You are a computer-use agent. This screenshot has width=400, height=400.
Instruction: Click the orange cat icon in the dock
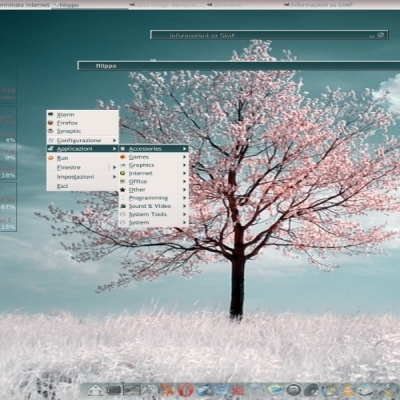tap(168, 389)
